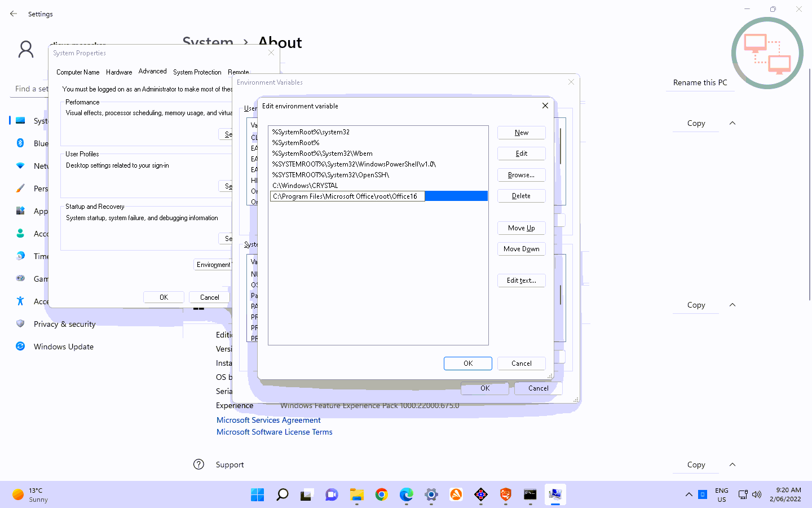
Task: Open Google Chrome from taskbar
Action: (x=381, y=495)
